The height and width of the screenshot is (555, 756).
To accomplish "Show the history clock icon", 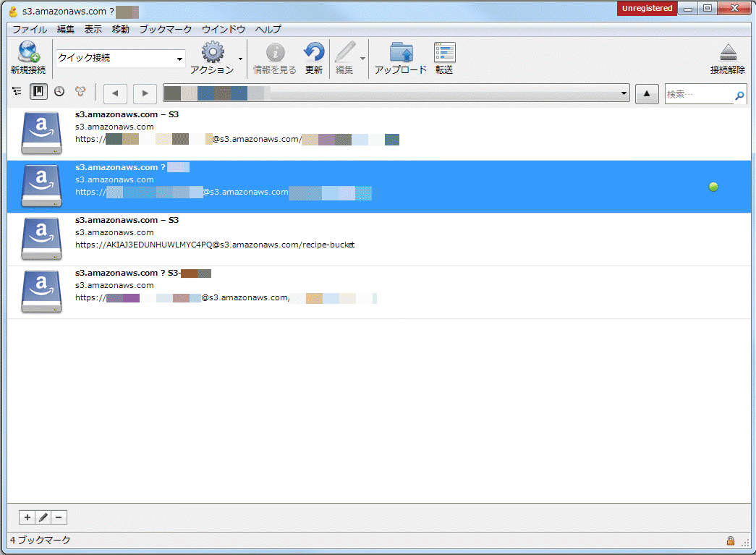I will (59, 91).
